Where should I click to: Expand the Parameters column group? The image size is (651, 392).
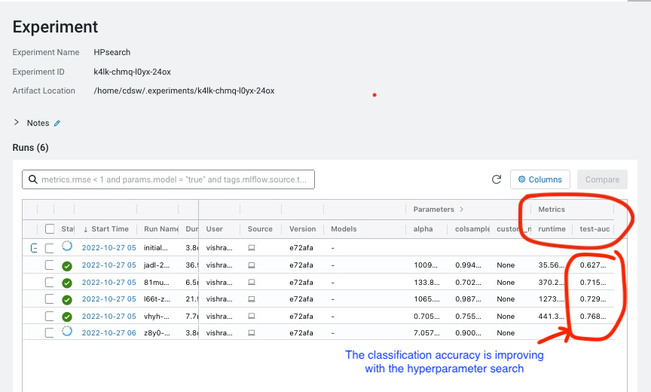[x=461, y=209]
